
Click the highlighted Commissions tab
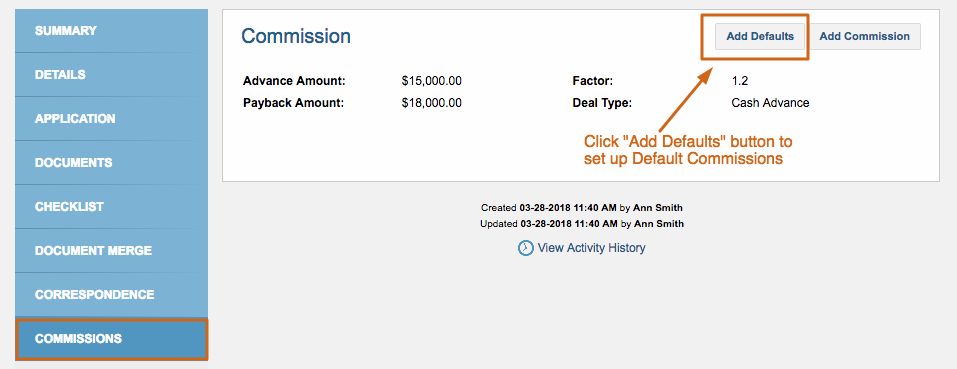click(112, 339)
